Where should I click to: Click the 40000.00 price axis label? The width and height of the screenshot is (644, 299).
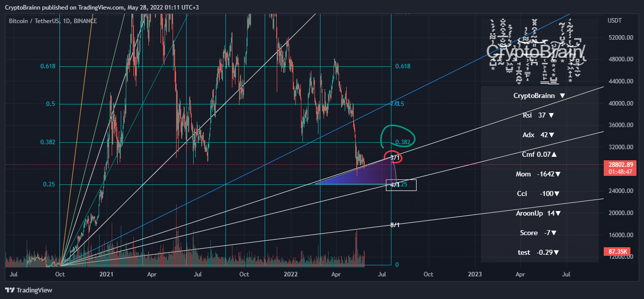pyautogui.click(x=620, y=104)
